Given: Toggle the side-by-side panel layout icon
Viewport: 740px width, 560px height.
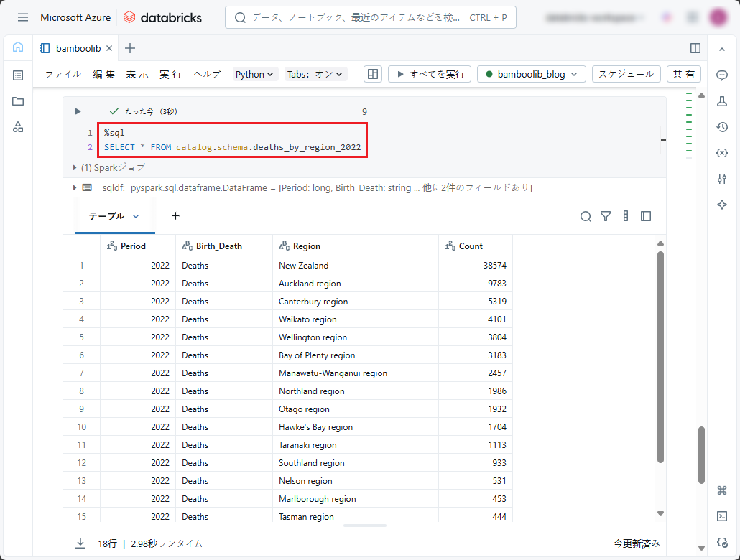Looking at the screenshot, I should (695, 48).
